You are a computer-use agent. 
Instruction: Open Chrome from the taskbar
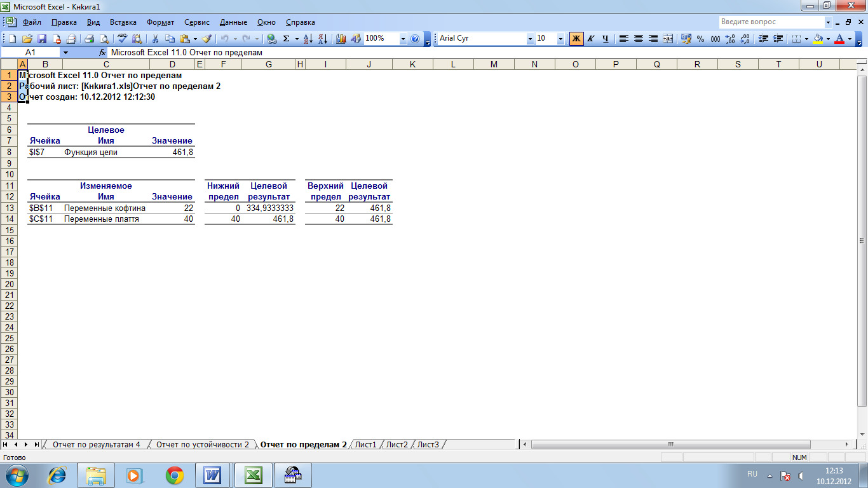click(x=175, y=475)
